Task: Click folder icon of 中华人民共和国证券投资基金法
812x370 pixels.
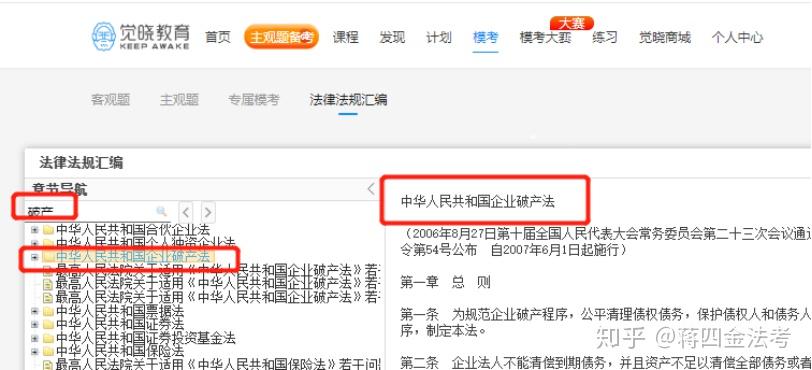Action: [49, 338]
